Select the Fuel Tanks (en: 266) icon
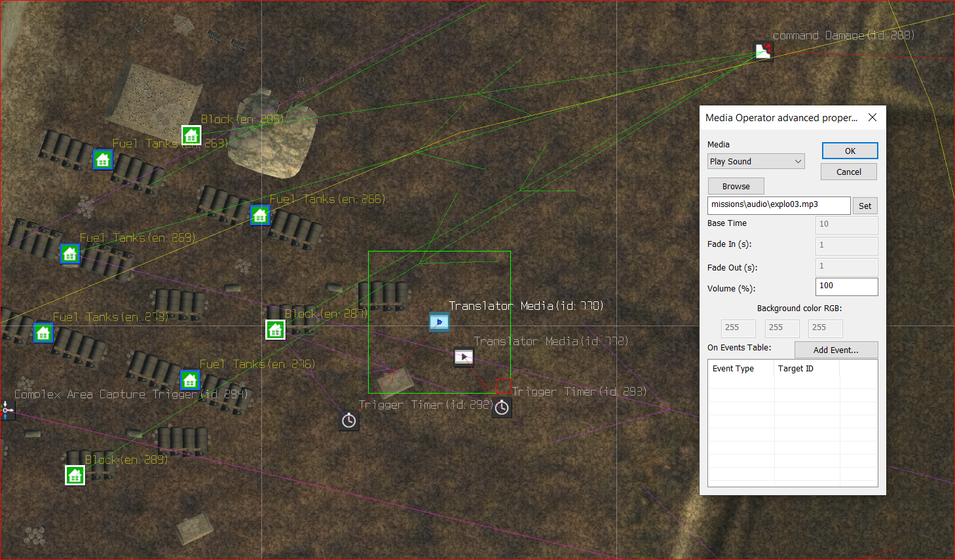This screenshot has width=955, height=560. click(x=260, y=215)
